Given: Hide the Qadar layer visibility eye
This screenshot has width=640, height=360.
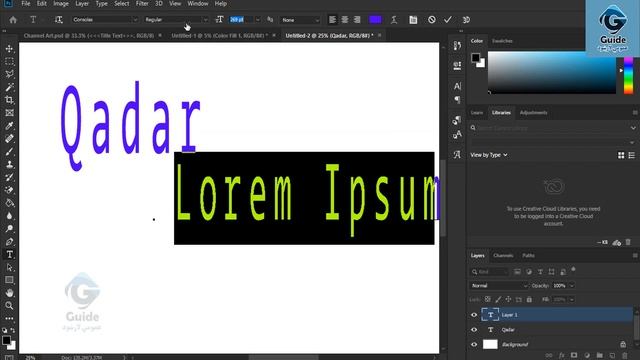Looking at the screenshot, I should click(474, 329).
